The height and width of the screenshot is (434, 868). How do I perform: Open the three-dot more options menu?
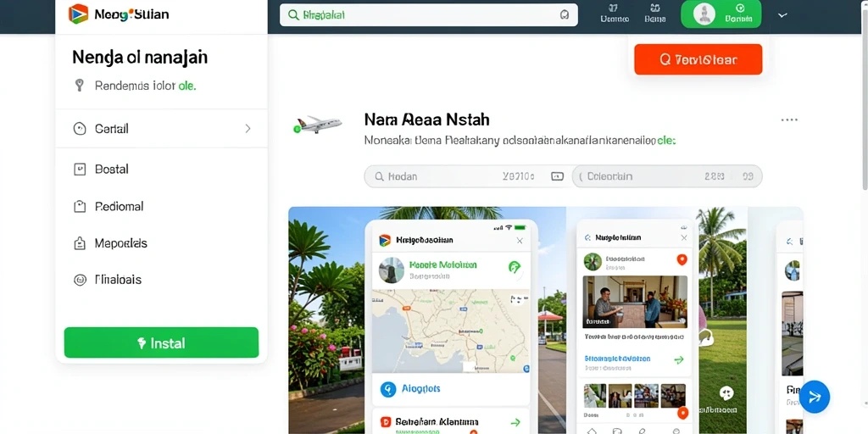click(x=789, y=120)
